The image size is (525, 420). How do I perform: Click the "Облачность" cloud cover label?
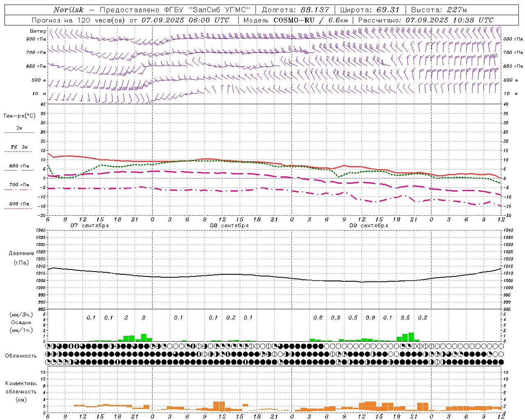[21, 356]
